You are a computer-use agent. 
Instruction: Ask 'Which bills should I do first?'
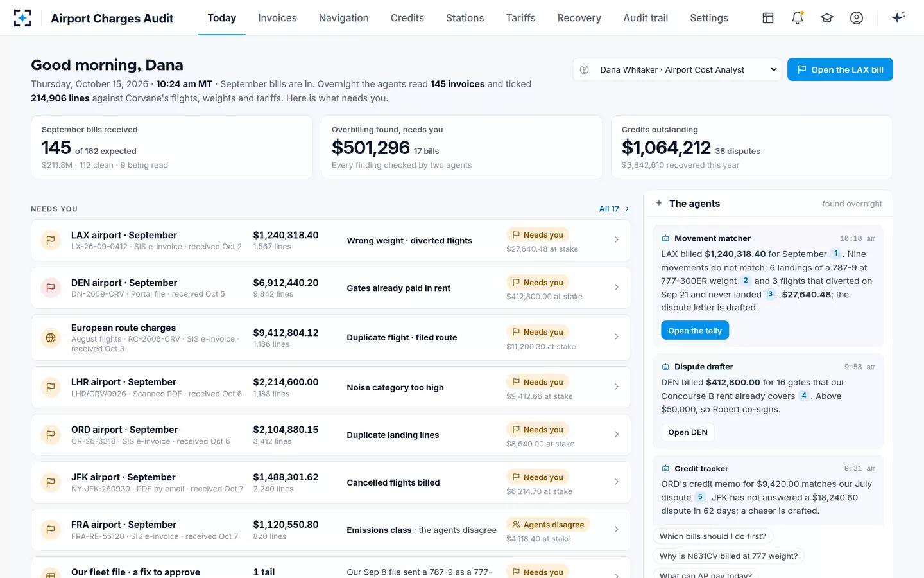713,536
